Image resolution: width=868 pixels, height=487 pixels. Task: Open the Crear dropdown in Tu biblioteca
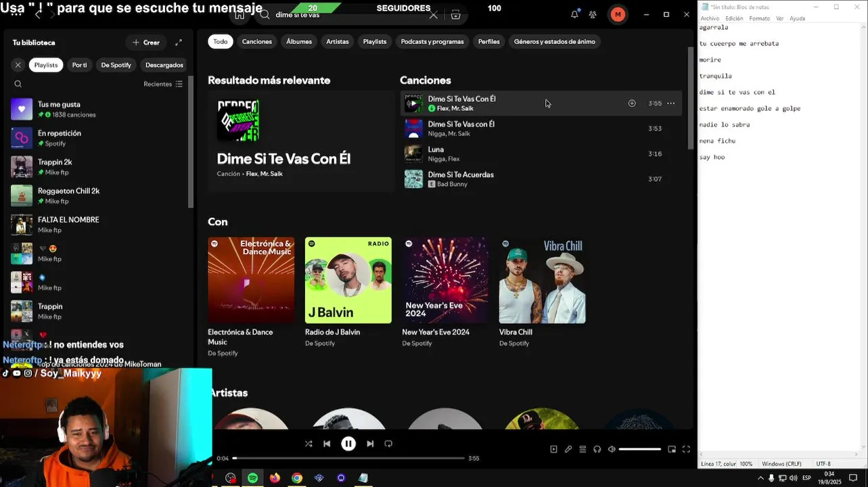tap(146, 43)
